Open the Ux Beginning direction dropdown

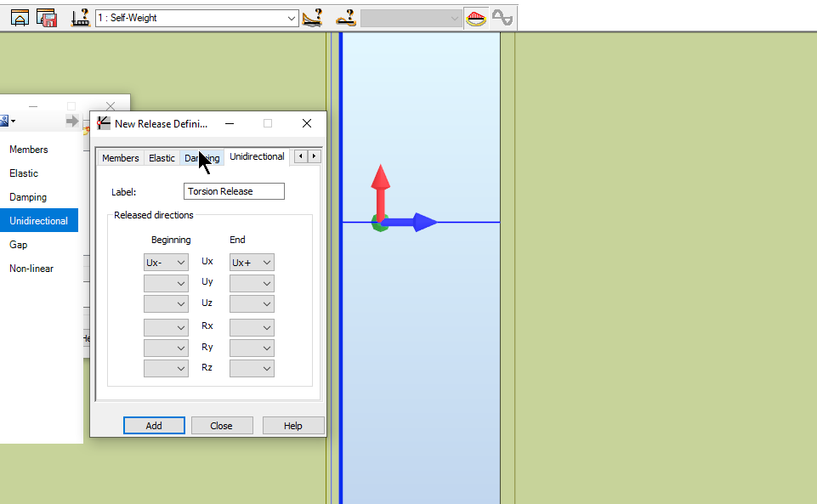point(166,262)
